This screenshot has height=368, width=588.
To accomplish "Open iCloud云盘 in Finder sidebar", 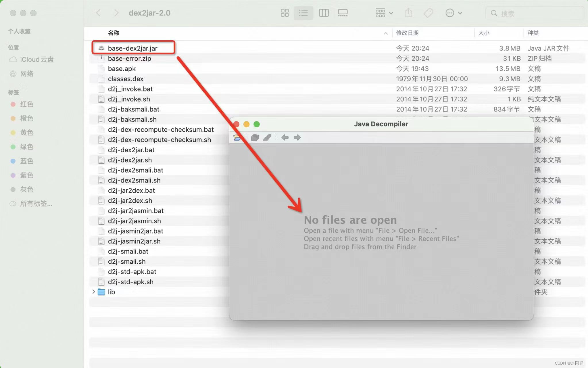I will click(32, 60).
